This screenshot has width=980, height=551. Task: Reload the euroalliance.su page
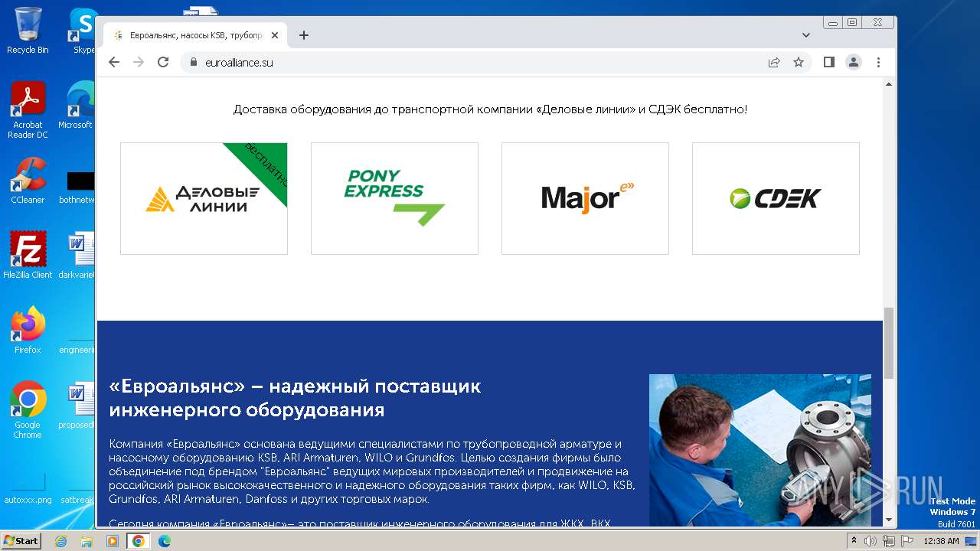[163, 62]
